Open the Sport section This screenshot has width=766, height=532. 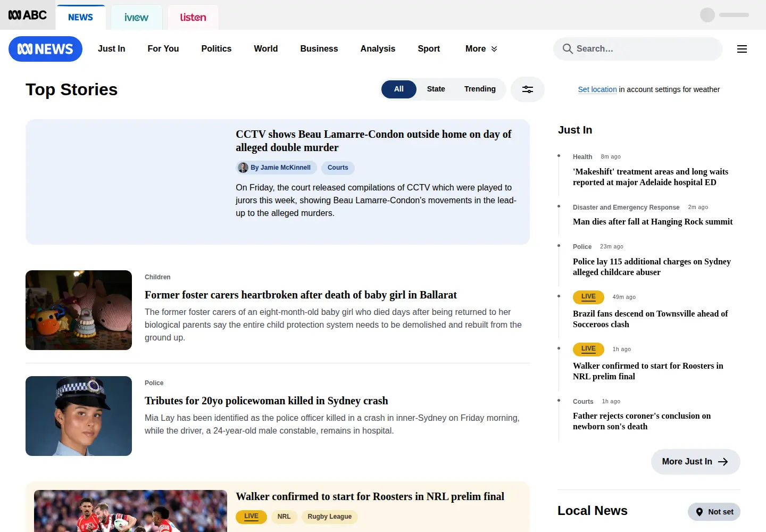(x=429, y=49)
